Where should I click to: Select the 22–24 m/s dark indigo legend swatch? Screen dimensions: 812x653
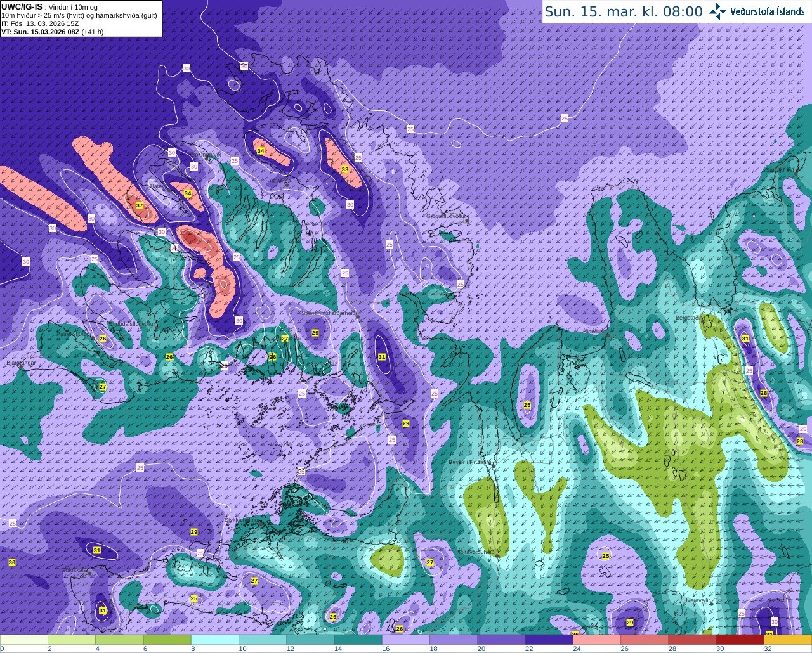coord(549,640)
